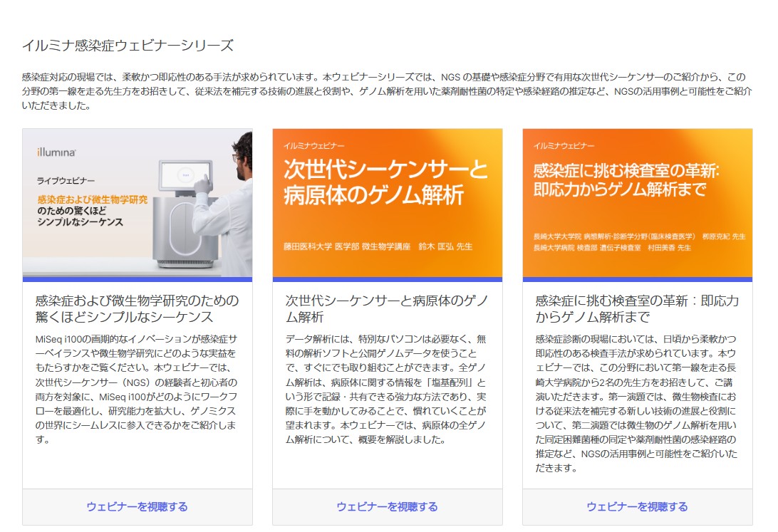Click the 次世代シーケンサーと病原体のゲノム解析 card title
This screenshot has width=778, height=532.
[x=387, y=308]
